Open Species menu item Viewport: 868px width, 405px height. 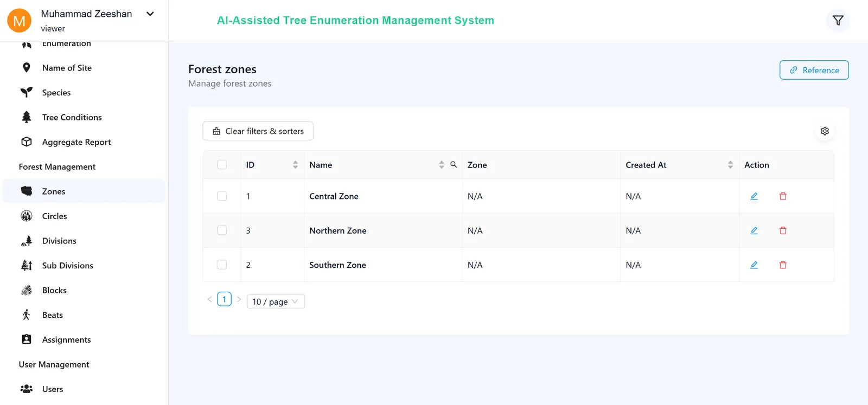[x=84, y=93]
